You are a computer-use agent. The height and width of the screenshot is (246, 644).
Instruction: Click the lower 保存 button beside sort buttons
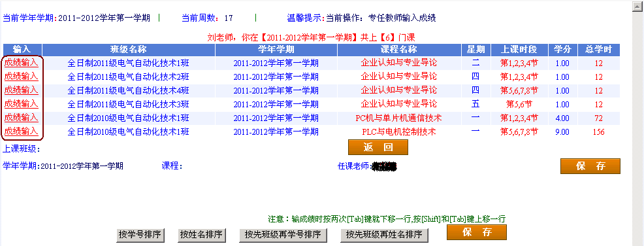click(476, 232)
